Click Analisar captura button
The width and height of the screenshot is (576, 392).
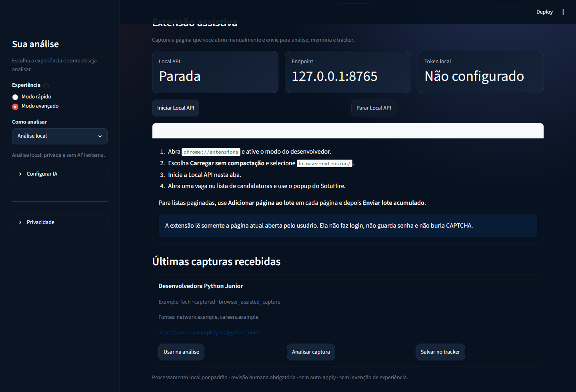coord(311,352)
